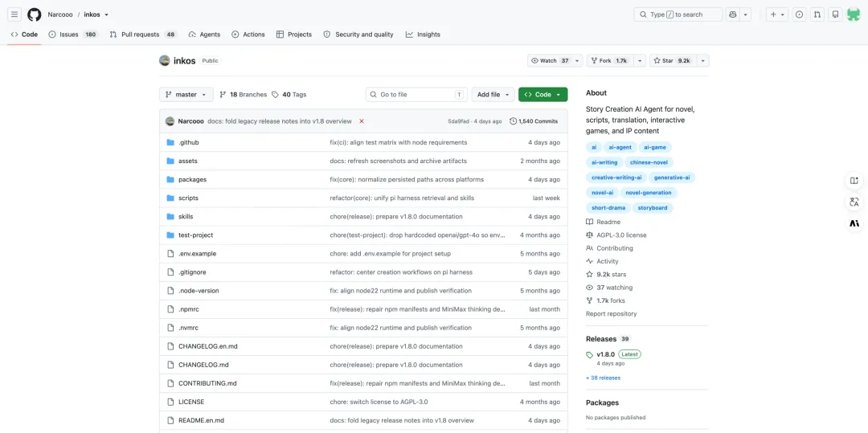Star the inkos repository

coord(674,61)
